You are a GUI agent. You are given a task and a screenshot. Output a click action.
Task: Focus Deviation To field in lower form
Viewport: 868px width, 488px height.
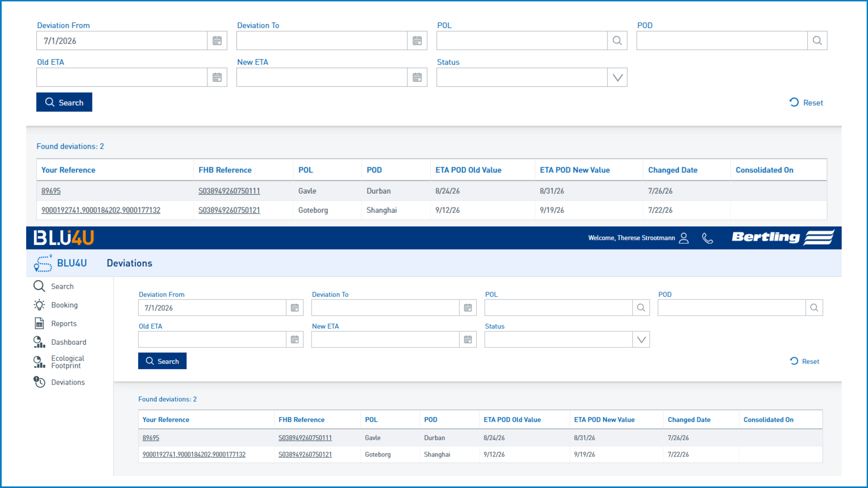[386, 308]
